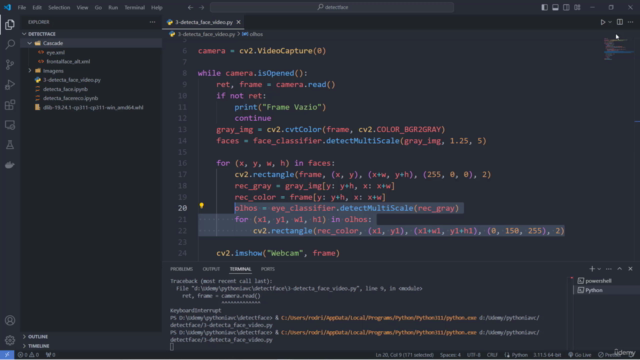Maximize the panel with the up chevron
Viewport: 640px width, 360px height.
coord(620,269)
